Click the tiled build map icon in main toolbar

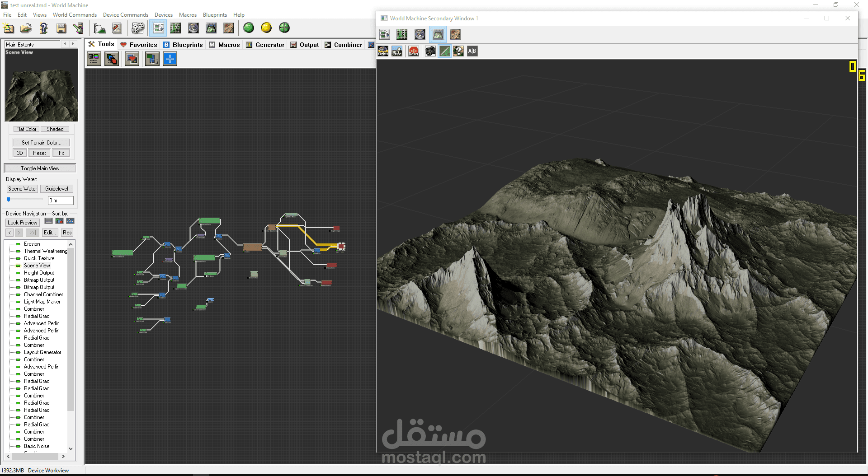(x=229, y=28)
